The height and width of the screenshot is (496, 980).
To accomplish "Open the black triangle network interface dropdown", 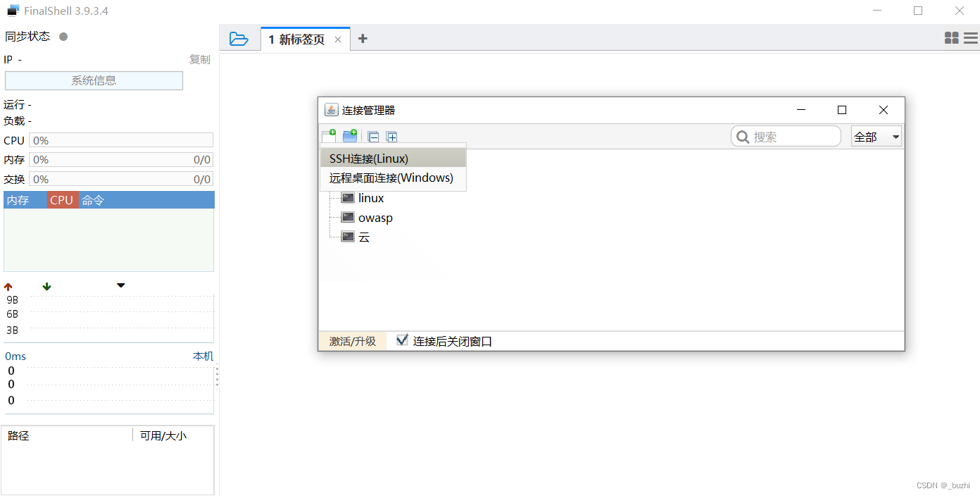I will tap(120, 285).
